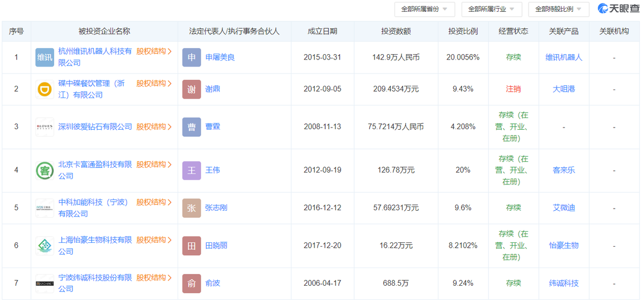Screen dimensions: 644x304
Task: Open related product 大咀港
Action: 564,89
